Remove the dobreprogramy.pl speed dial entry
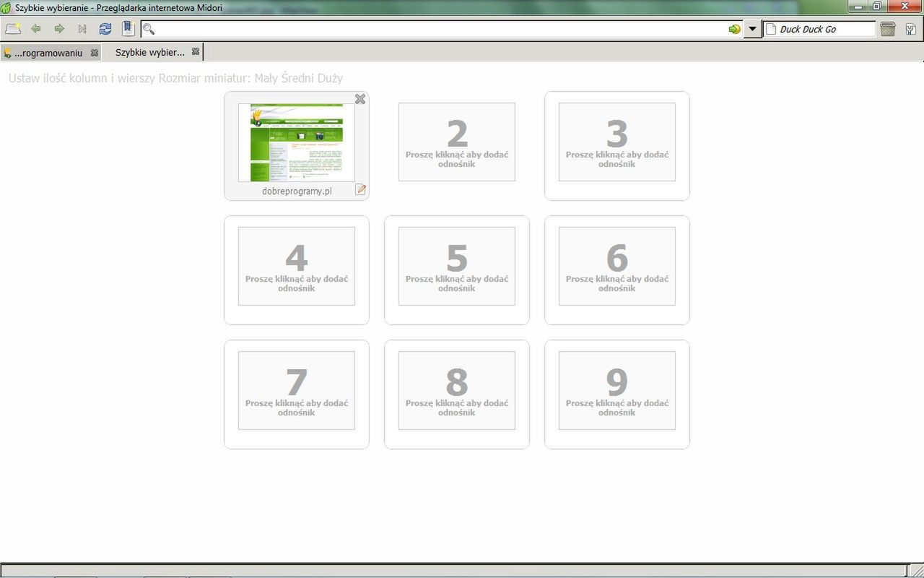 tap(359, 99)
